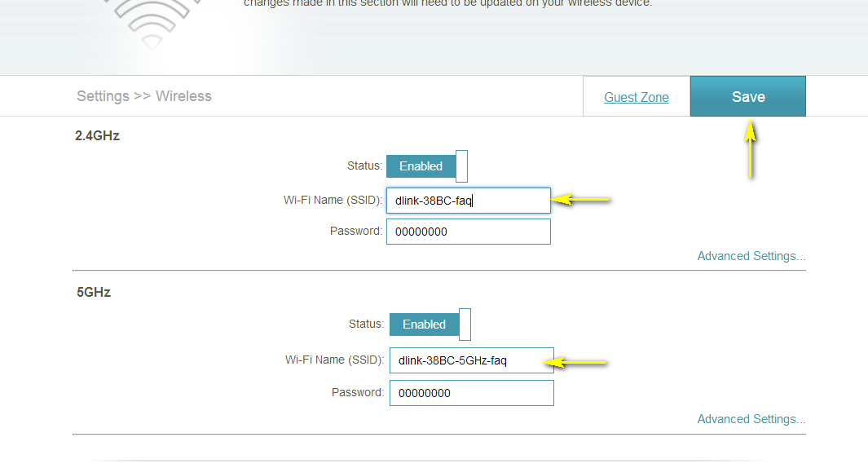Click the 2.4GHz Status label
Viewport: 868px width, 468px height.
pos(364,166)
